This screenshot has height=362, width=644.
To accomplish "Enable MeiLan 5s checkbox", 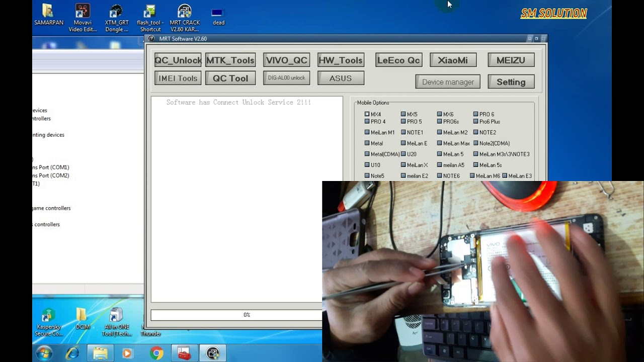I will coord(475,165).
